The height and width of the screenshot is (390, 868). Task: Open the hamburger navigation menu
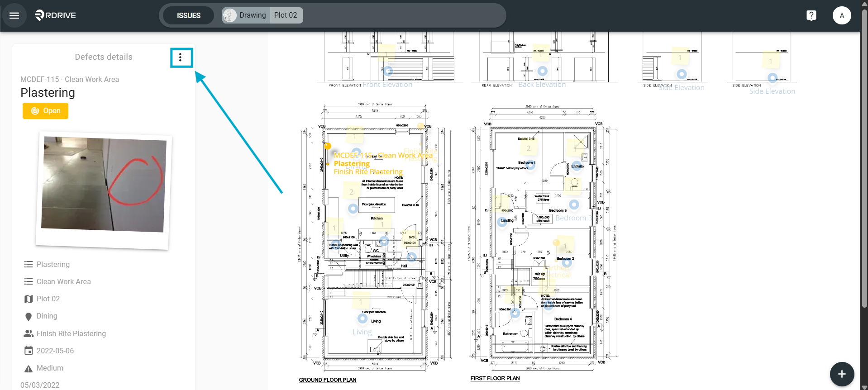(x=14, y=15)
